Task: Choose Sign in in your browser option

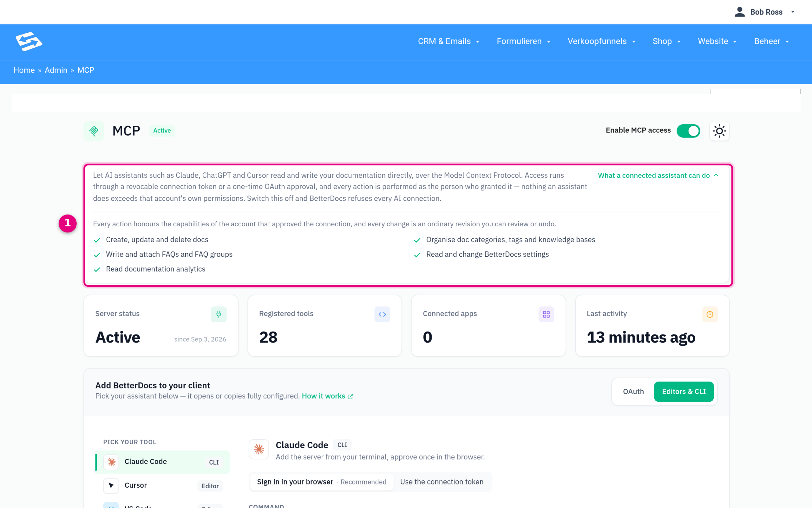Action: click(x=321, y=482)
